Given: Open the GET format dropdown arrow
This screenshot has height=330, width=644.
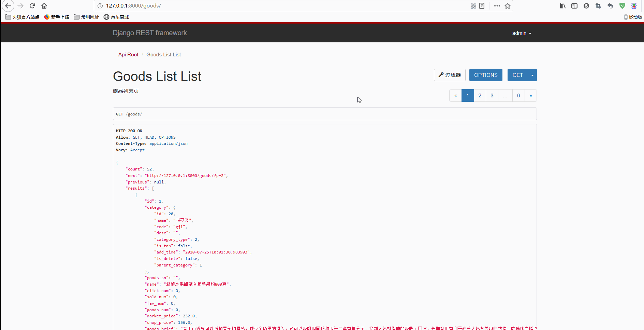Looking at the screenshot, I should pos(532,75).
